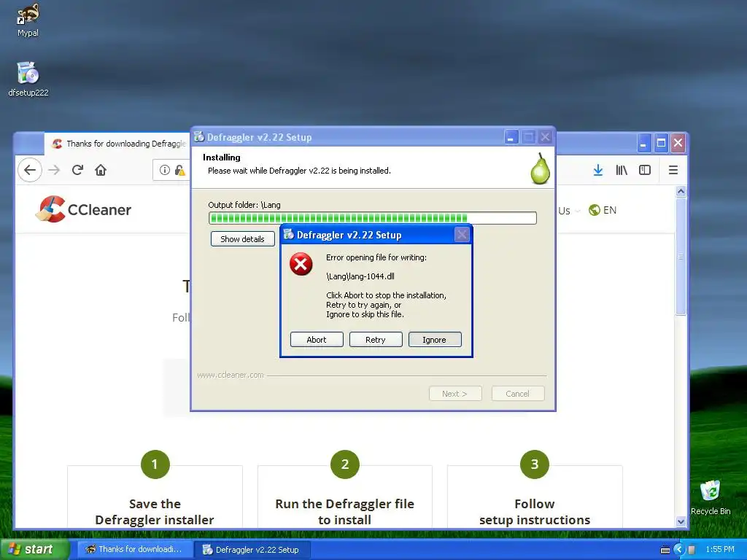Open browser hamburger menu
The height and width of the screenshot is (560, 747).
click(x=673, y=170)
